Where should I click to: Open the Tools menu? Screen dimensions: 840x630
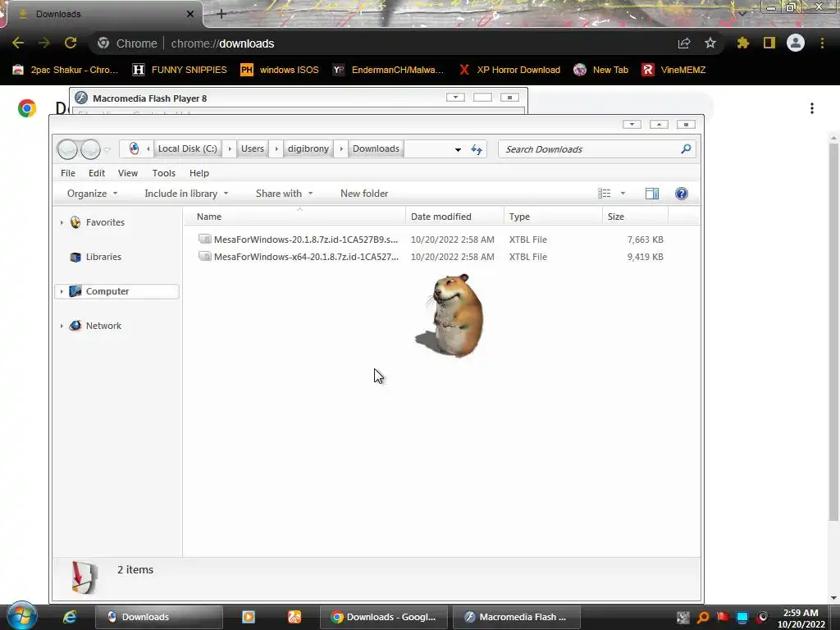[163, 173]
